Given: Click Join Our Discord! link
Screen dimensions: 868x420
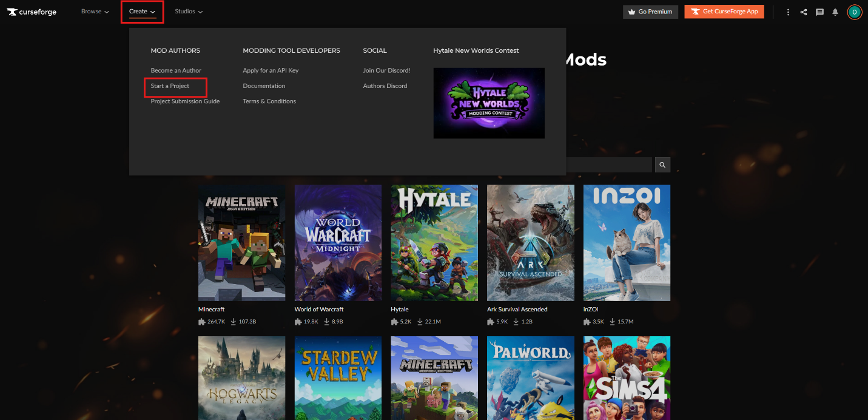Looking at the screenshot, I should pos(386,70).
